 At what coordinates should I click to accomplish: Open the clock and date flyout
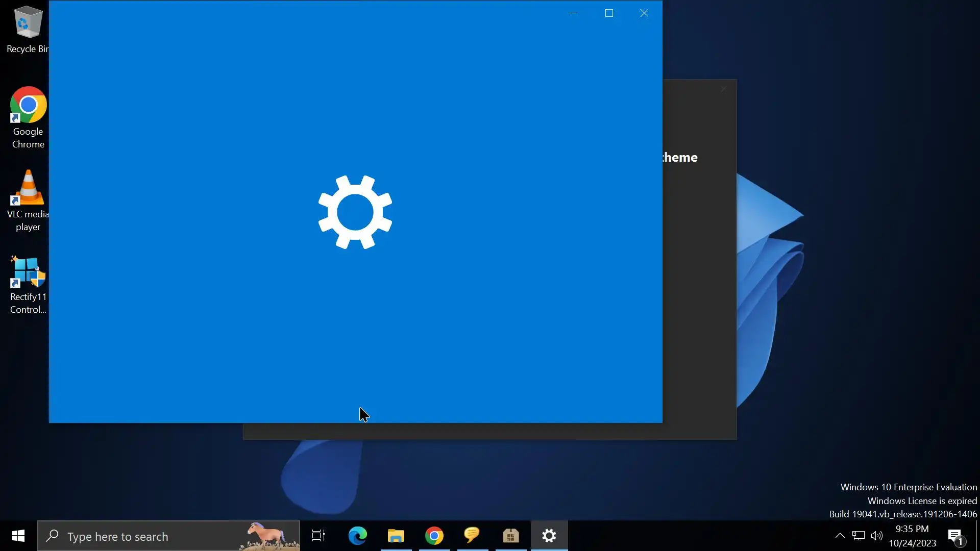[x=912, y=536]
